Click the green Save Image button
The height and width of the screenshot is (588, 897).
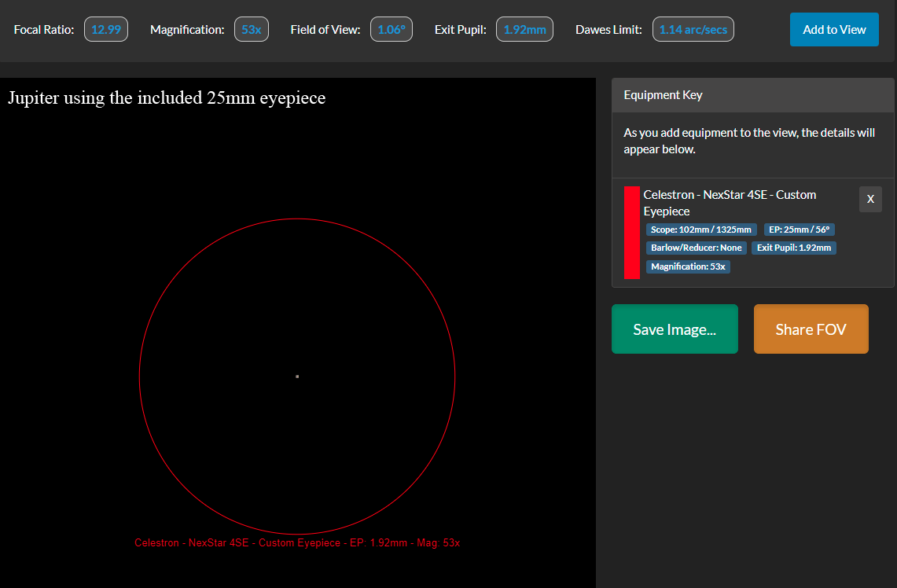tap(675, 329)
